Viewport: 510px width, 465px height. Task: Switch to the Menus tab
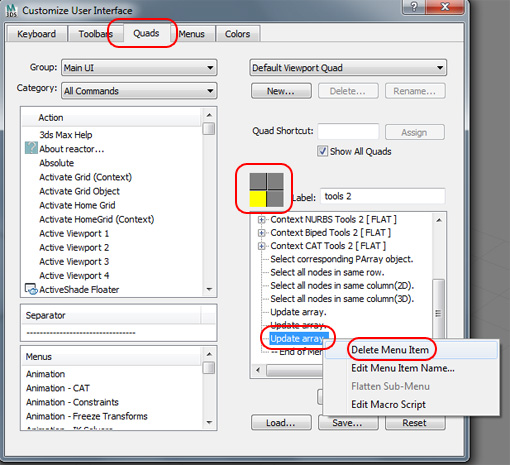click(192, 34)
